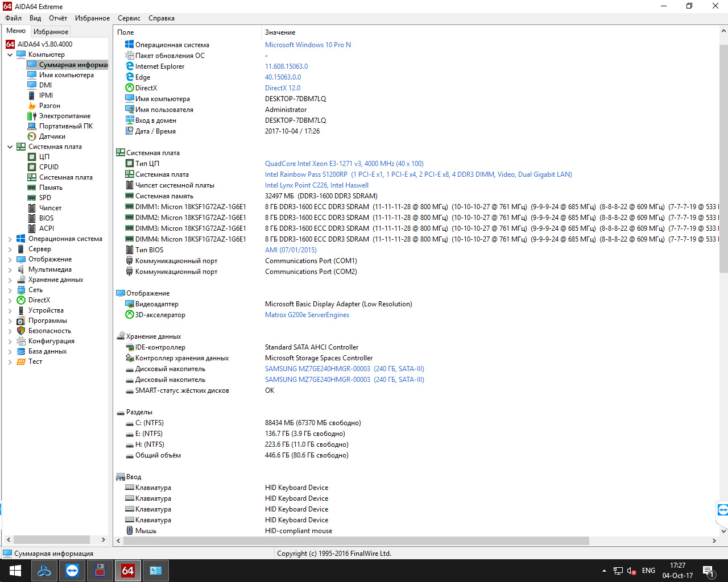
Task: Open the Разгон (overclock) flame icon
Action: [x=32, y=106]
